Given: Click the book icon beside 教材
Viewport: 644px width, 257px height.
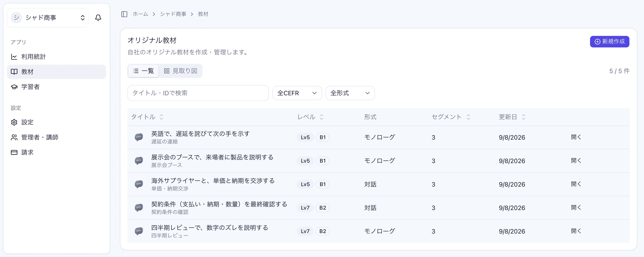Looking at the screenshot, I should coord(14,72).
